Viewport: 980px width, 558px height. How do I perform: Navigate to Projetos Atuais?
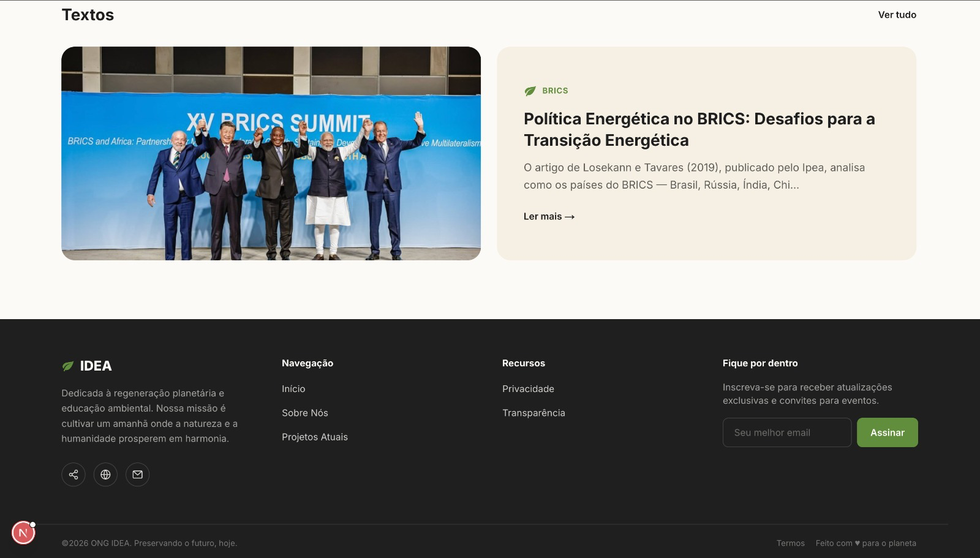pyautogui.click(x=315, y=437)
